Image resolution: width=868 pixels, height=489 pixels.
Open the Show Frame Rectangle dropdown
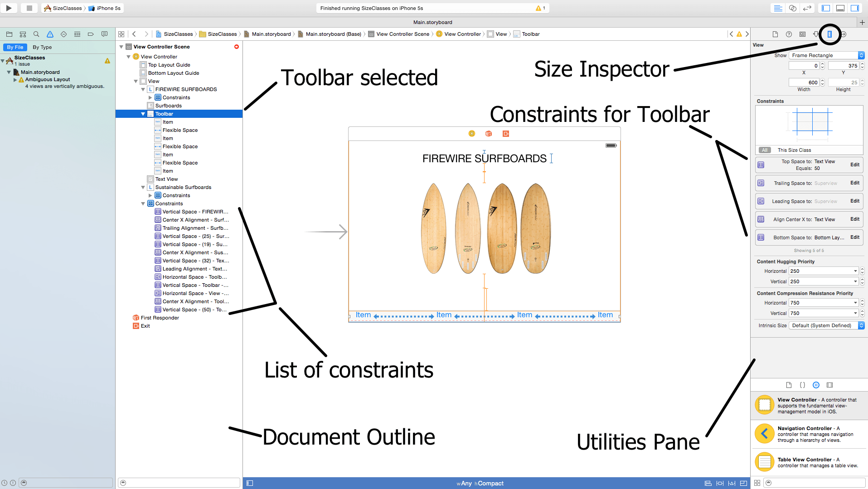826,55
